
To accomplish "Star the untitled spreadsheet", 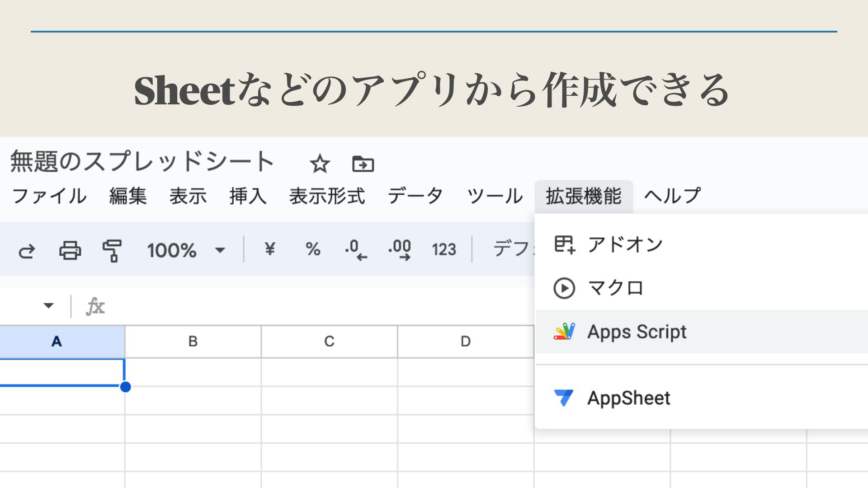I will pos(320,164).
